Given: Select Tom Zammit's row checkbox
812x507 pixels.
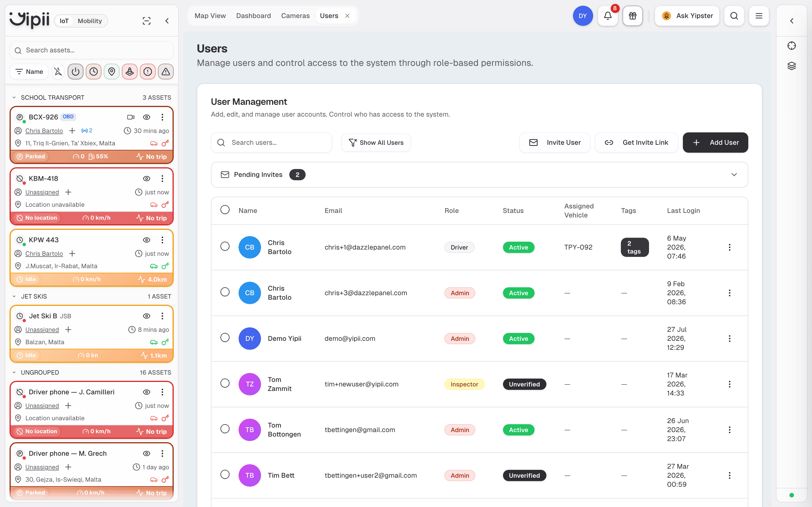Looking at the screenshot, I should 225,383.
